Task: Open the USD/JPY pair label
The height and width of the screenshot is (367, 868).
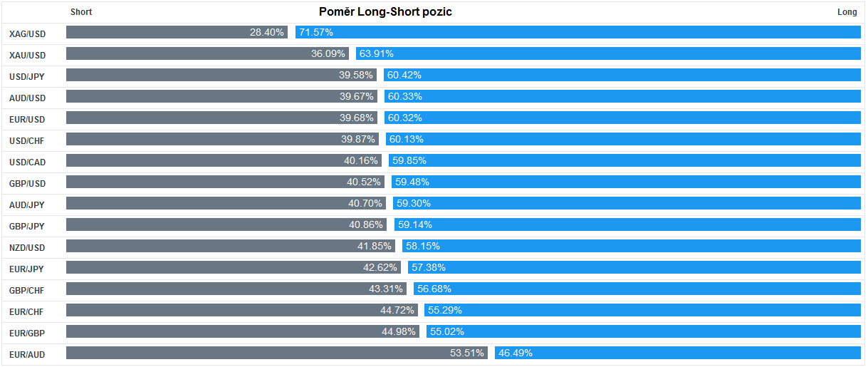Action: coord(27,76)
